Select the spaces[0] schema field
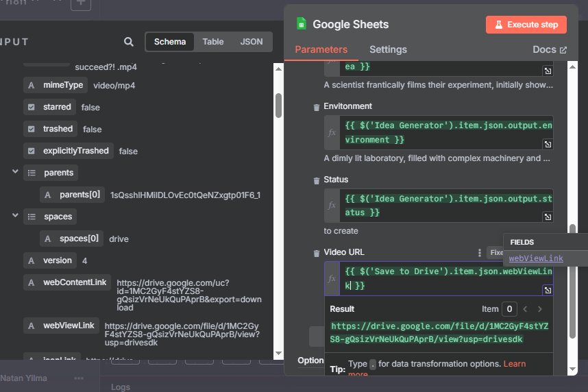This screenshot has width=588, height=392. click(71, 238)
